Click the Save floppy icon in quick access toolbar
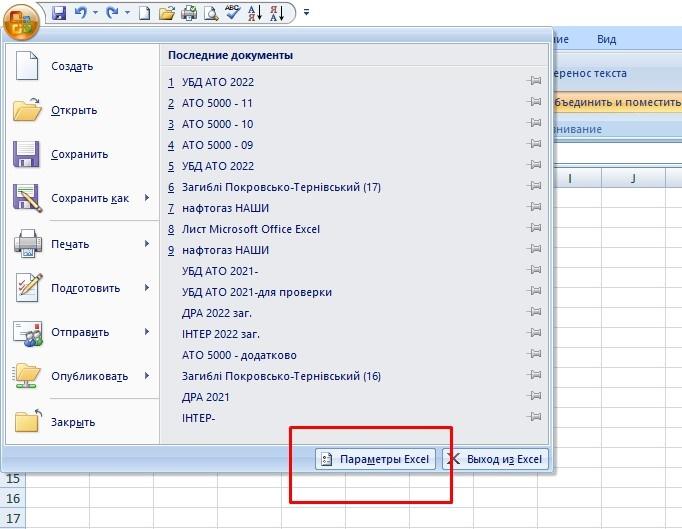 (58, 13)
